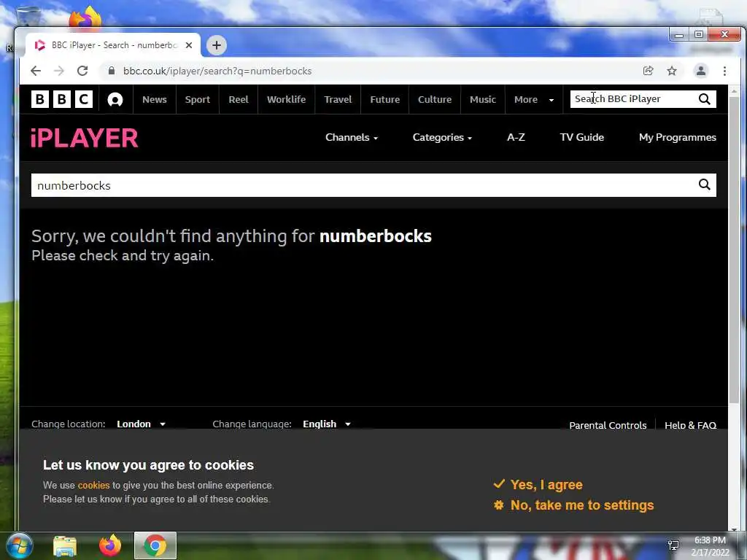
Task: Open Sport section
Action: tap(197, 99)
